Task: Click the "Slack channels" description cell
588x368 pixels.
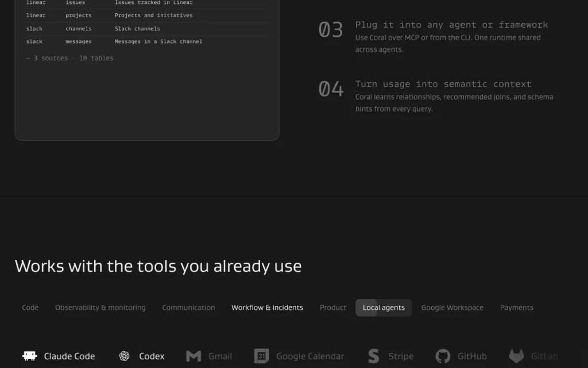Action: tap(137, 29)
